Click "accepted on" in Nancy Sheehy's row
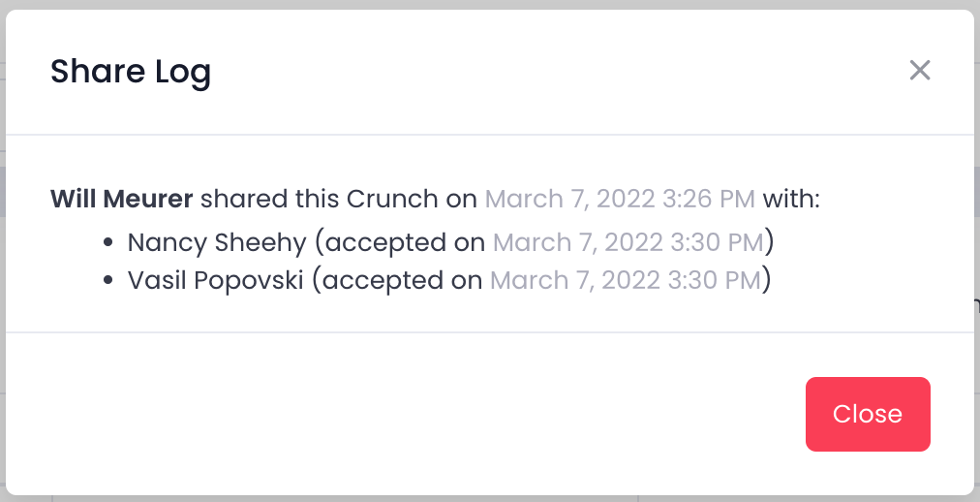Viewport: 980px width, 502px height. coord(407,241)
